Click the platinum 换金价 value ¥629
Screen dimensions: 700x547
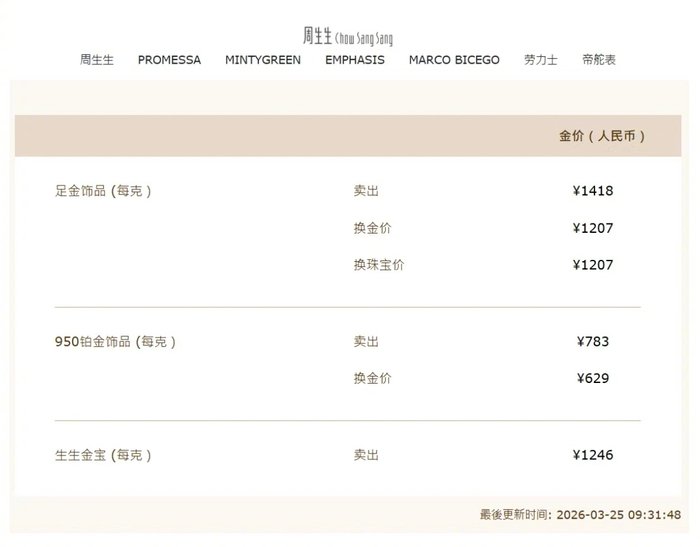[593, 379]
